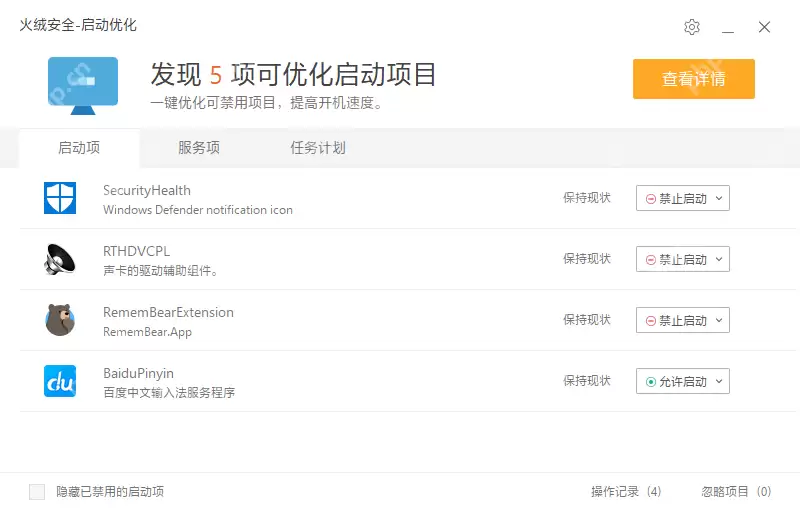Viewport: 800px width, 515px height.
Task: Click the SecurityHealth shield icon
Action: (x=60, y=198)
